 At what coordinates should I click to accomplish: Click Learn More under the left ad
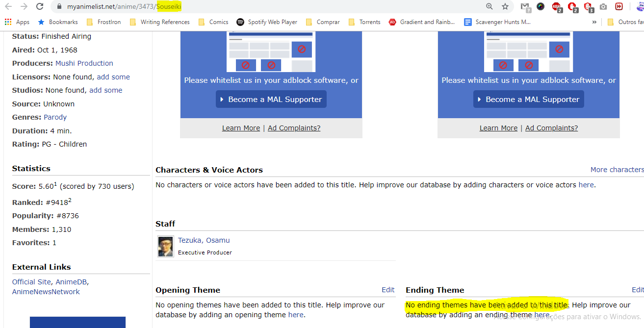[x=241, y=128]
